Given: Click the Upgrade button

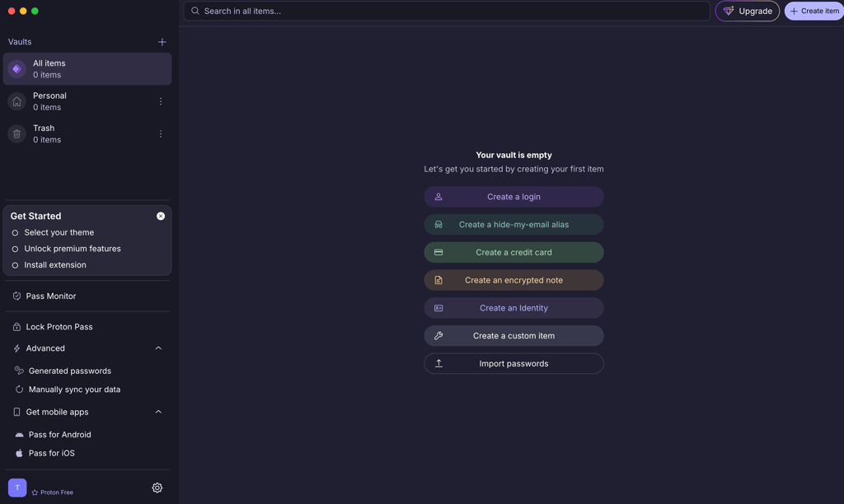Looking at the screenshot, I should point(747,11).
